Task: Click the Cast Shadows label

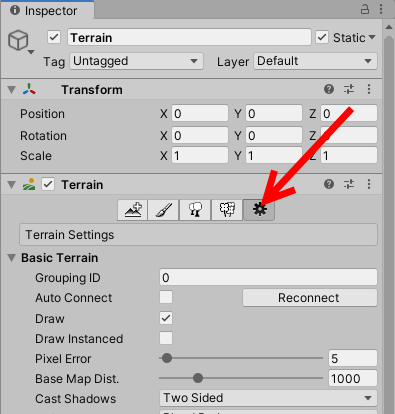Action: point(76,399)
